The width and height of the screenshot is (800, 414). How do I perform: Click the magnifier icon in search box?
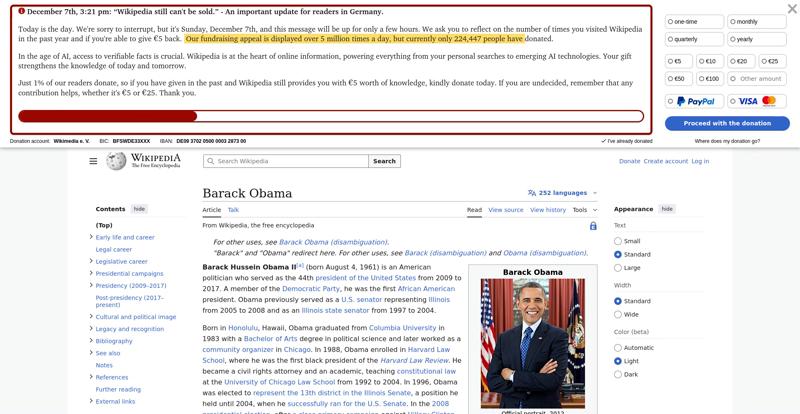(210, 161)
